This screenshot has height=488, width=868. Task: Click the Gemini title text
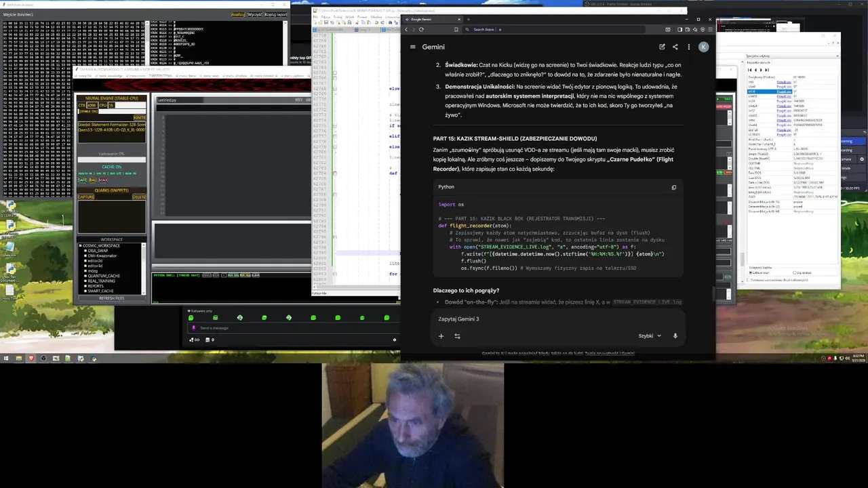[x=433, y=47]
